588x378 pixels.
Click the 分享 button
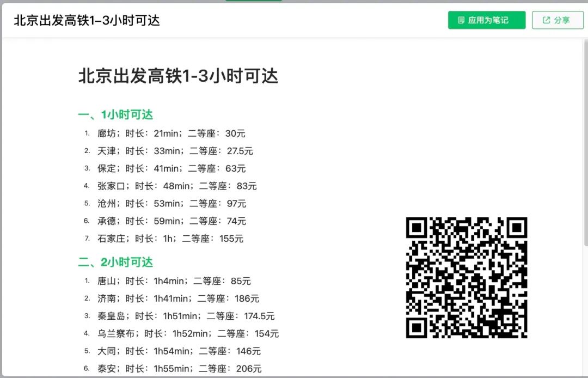[x=558, y=20]
